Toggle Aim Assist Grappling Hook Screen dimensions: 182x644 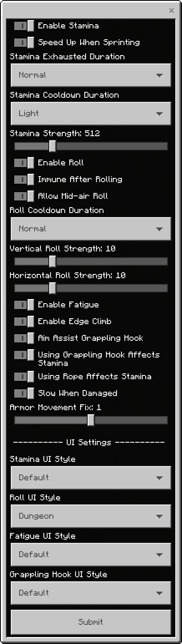click(x=23, y=338)
